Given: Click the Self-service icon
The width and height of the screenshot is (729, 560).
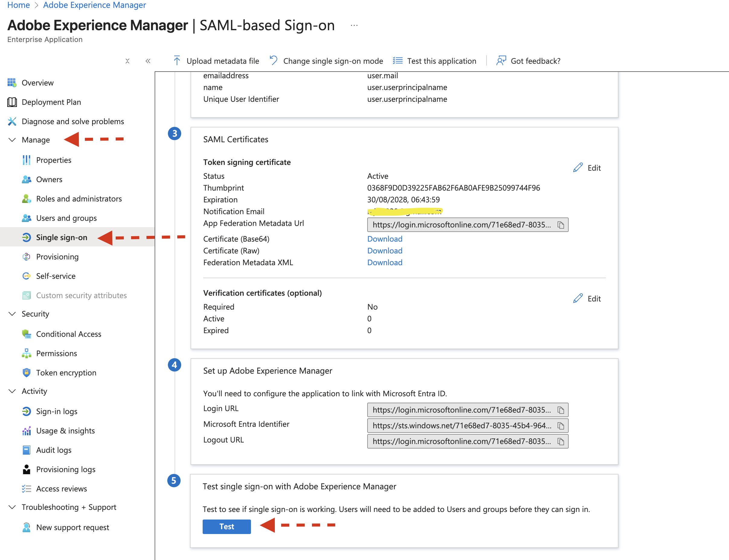Looking at the screenshot, I should tap(26, 276).
